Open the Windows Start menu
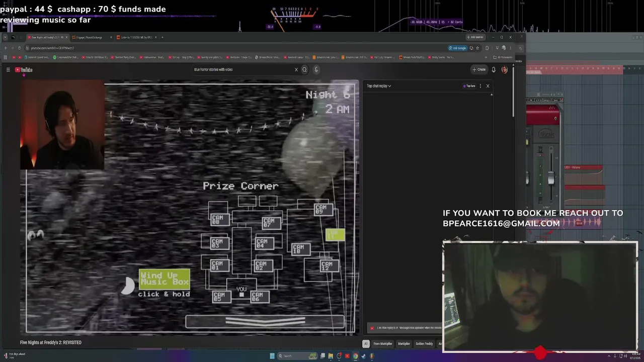Viewport: 644px width, 362px height. click(x=272, y=356)
